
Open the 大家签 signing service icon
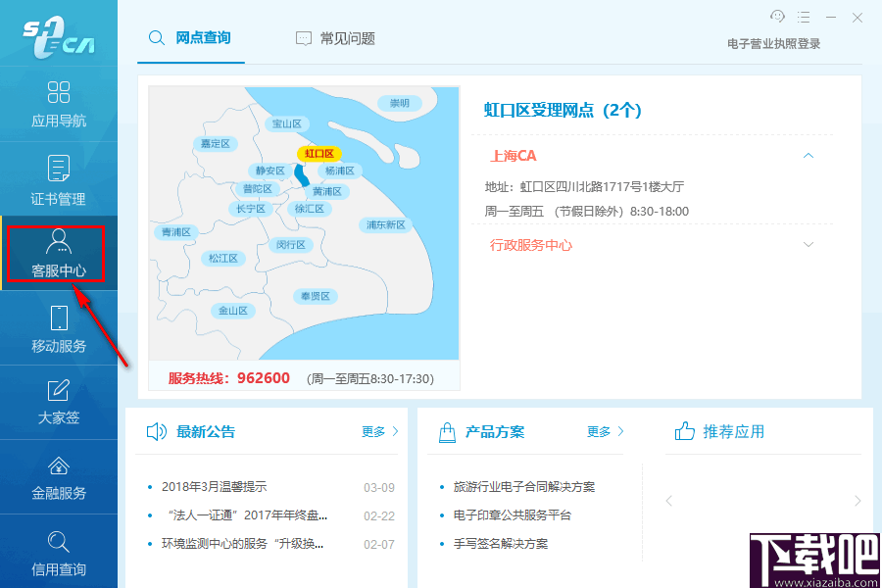59,402
